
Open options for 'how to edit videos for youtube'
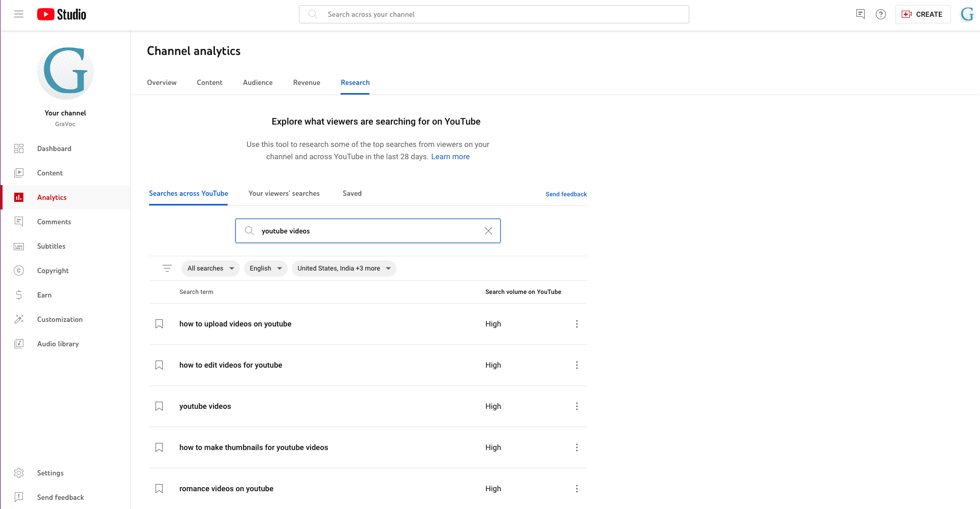point(576,365)
